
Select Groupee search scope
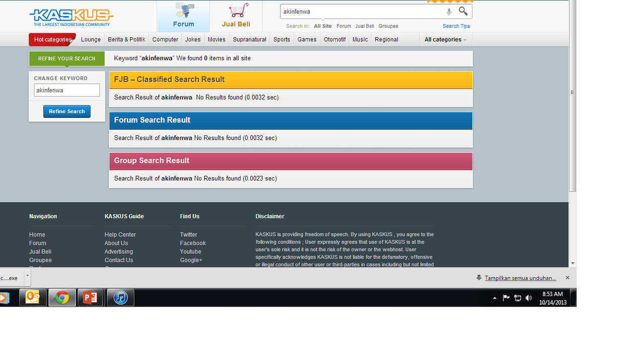(388, 26)
